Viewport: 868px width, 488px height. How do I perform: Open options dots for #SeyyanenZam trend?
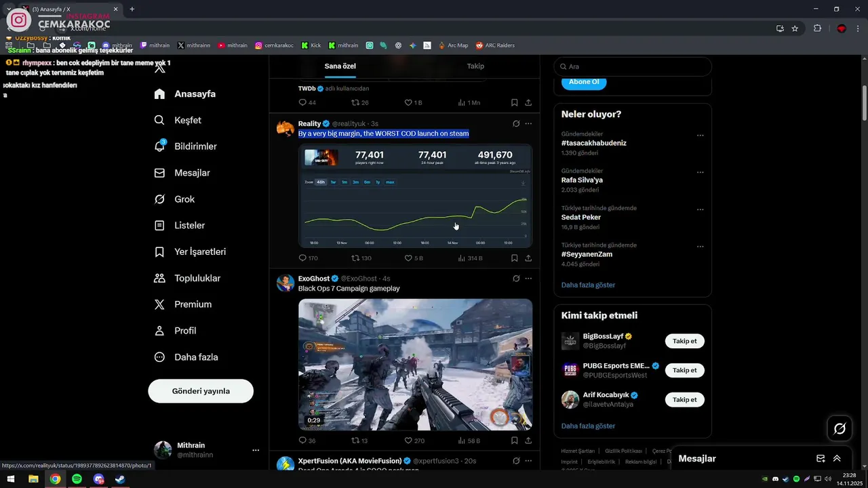pyautogui.click(x=701, y=246)
